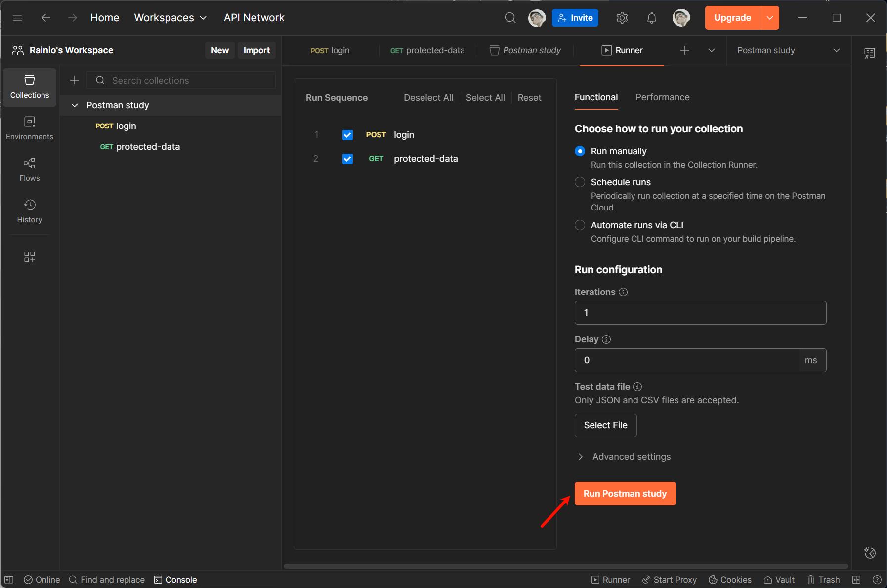Click Home in the top bar
The height and width of the screenshot is (588, 887).
coord(105,18)
